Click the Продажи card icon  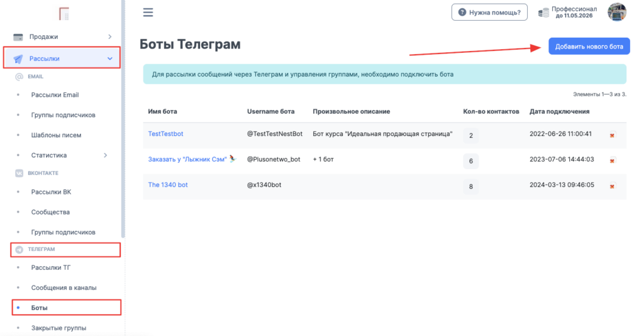point(18,37)
